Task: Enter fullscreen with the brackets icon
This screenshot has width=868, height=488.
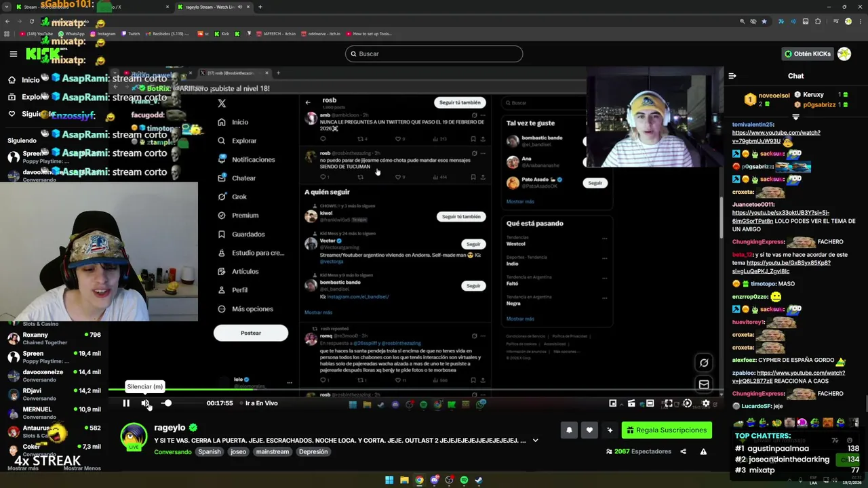Action: click(x=668, y=403)
